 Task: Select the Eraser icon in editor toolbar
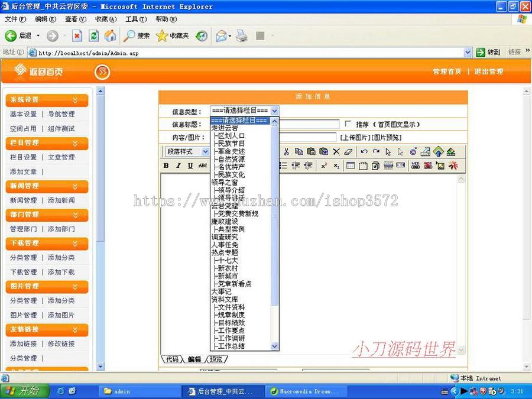pos(348,152)
